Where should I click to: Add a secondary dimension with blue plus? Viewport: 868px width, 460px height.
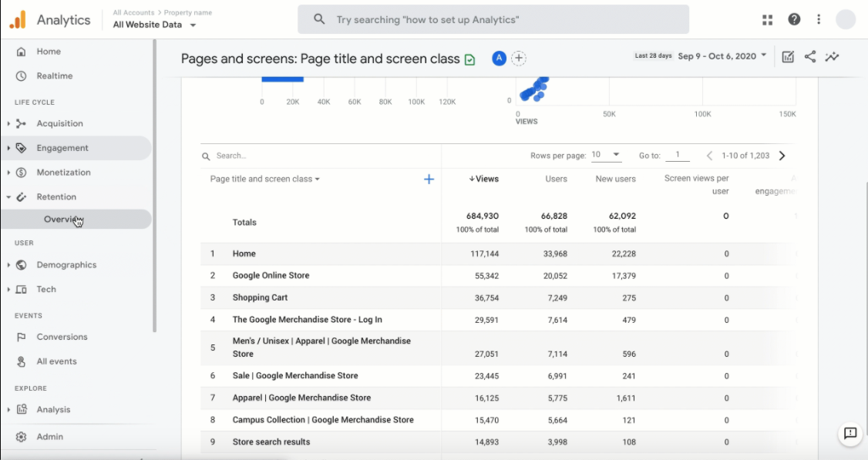(429, 179)
